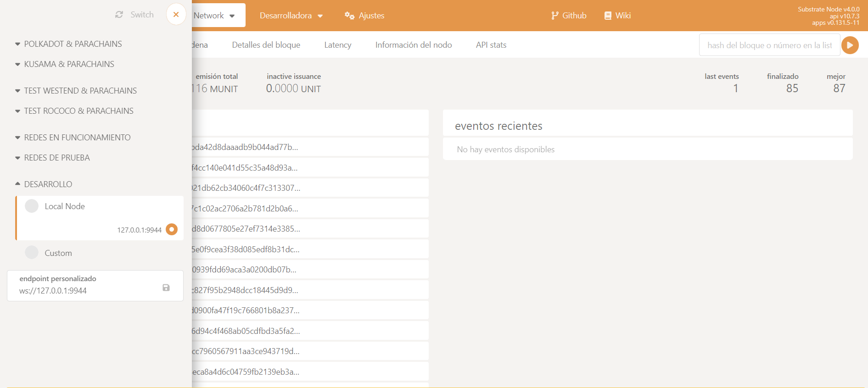Open the Github link

tap(569, 16)
